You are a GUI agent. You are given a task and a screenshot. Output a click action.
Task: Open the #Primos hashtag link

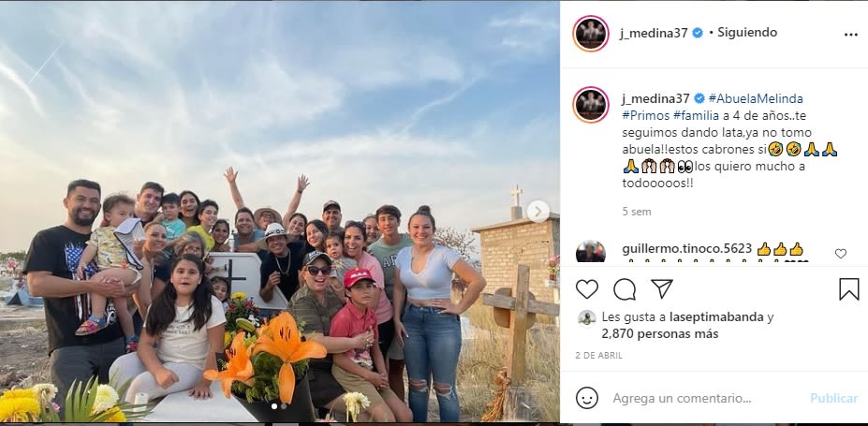click(645, 116)
